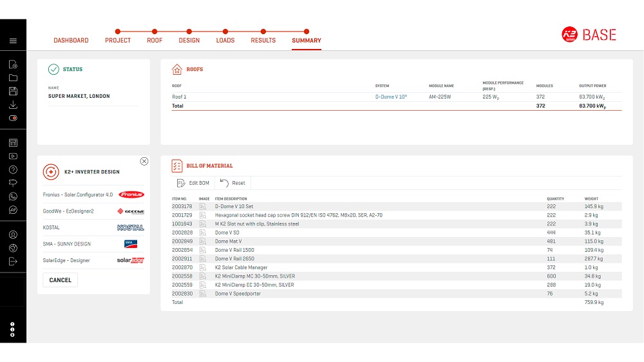
Task: View image for item 2003178
Action: coord(203,207)
